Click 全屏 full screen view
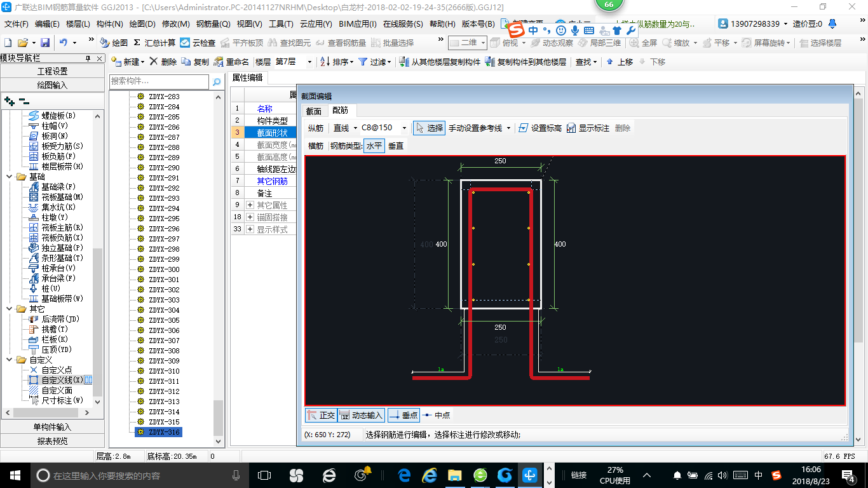The image size is (868, 488). 643,43
